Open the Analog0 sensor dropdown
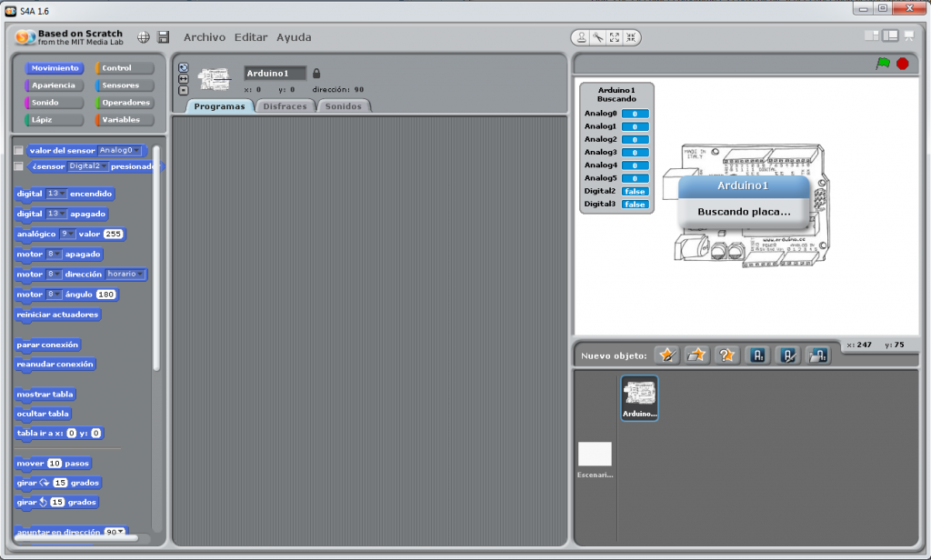 [x=120, y=151]
